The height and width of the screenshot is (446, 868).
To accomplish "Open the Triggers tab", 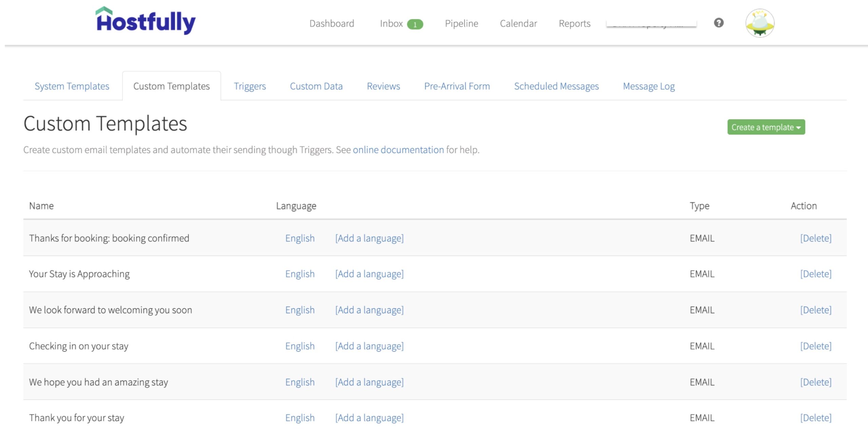I will pyautogui.click(x=250, y=86).
